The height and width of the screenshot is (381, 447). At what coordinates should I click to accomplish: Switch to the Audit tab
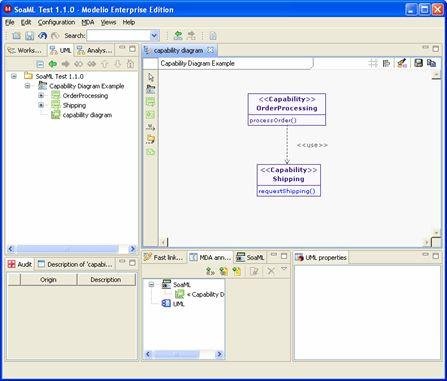tap(20, 264)
